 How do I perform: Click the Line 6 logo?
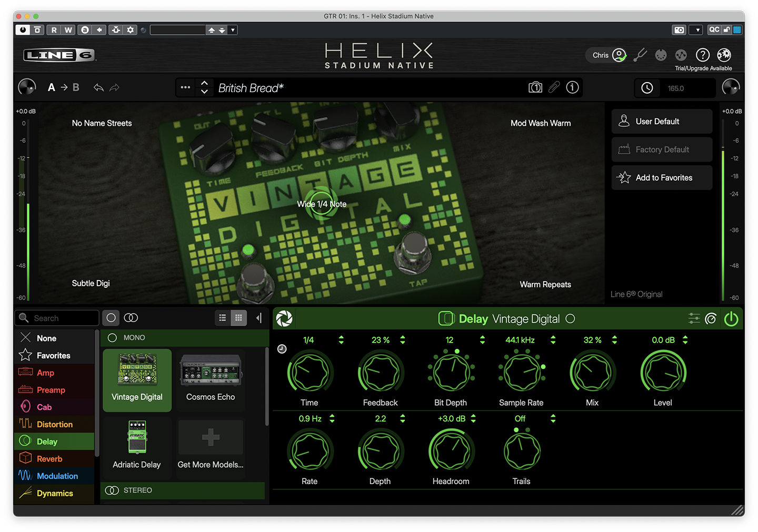point(59,55)
